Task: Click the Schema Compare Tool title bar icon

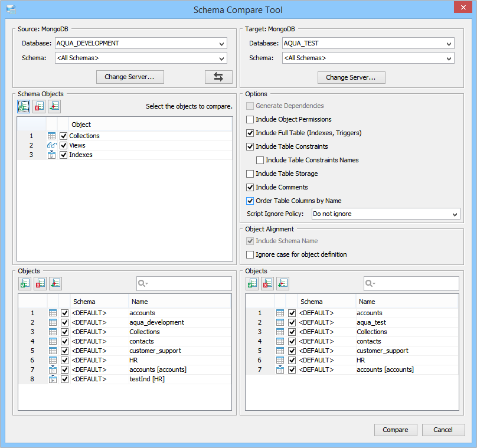Action: coord(11,9)
